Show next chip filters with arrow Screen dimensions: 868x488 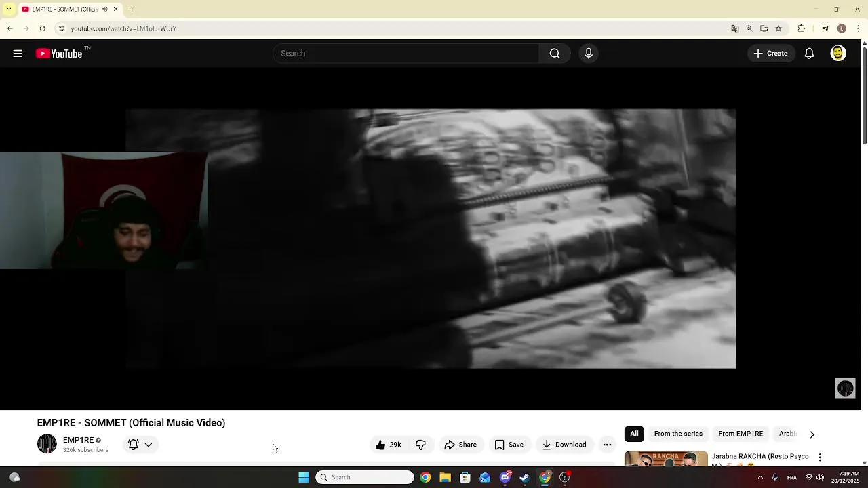tap(812, 434)
